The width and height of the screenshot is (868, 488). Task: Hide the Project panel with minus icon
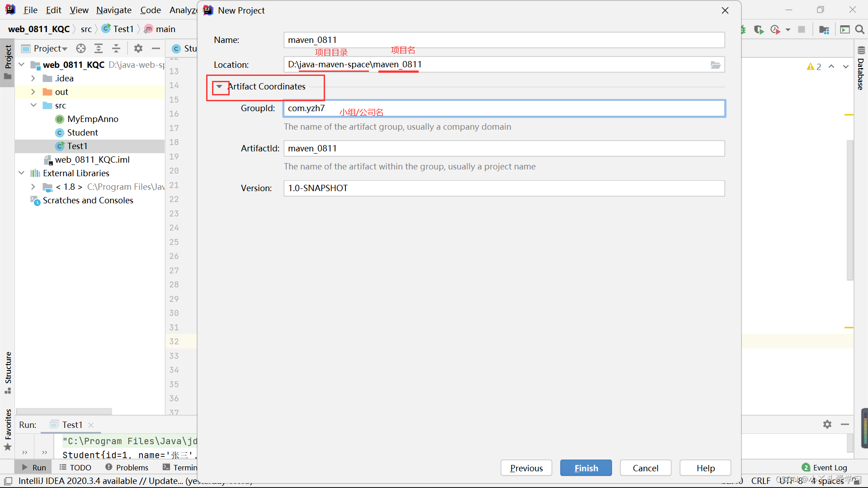tap(156, 48)
